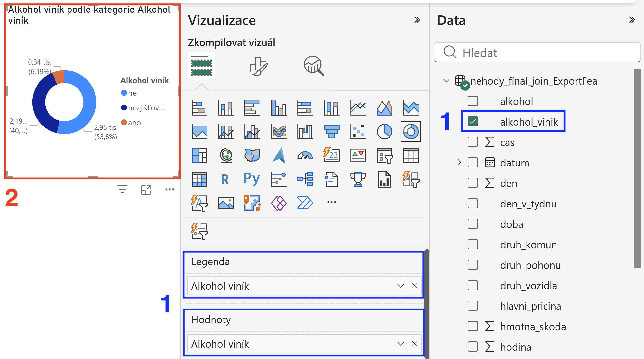Select the KPI visual icon
Image resolution: width=644 pixels, height=359 pixels.
[358, 155]
